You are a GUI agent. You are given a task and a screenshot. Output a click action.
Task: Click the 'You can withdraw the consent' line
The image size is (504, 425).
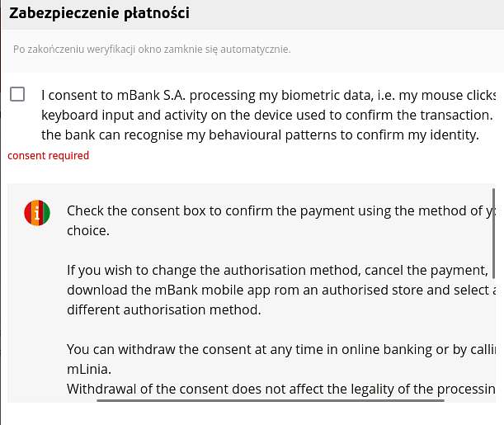point(281,349)
